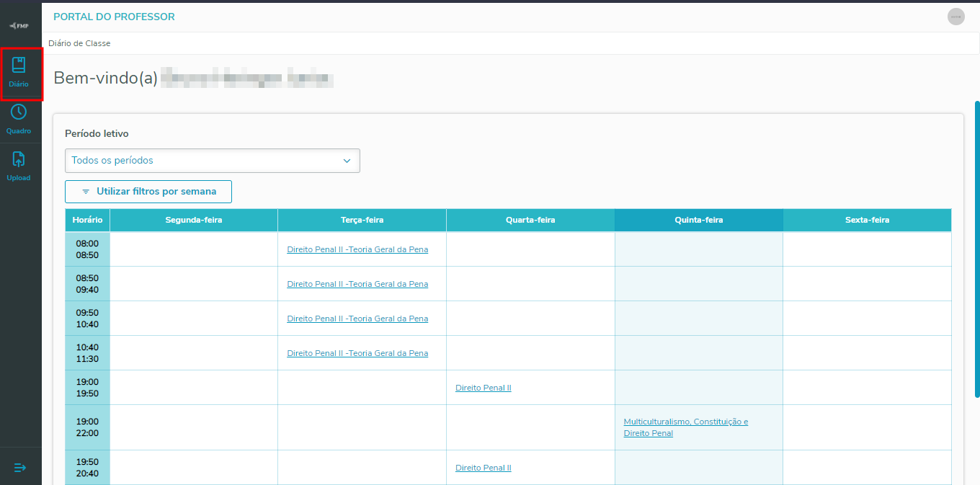Expand the sidebar with bottom arrow icon

pyautogui.click(x=20, y=468)
